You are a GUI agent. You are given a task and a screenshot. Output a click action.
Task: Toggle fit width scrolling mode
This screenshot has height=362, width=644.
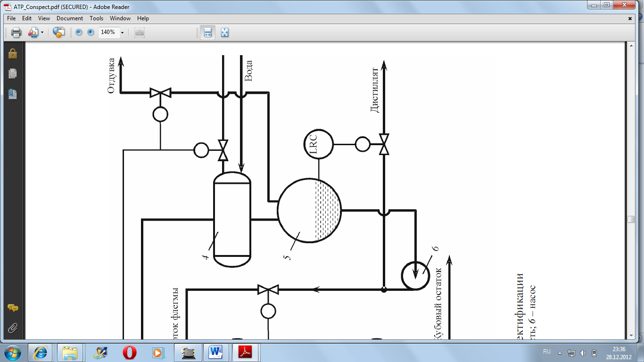(207, 33)
